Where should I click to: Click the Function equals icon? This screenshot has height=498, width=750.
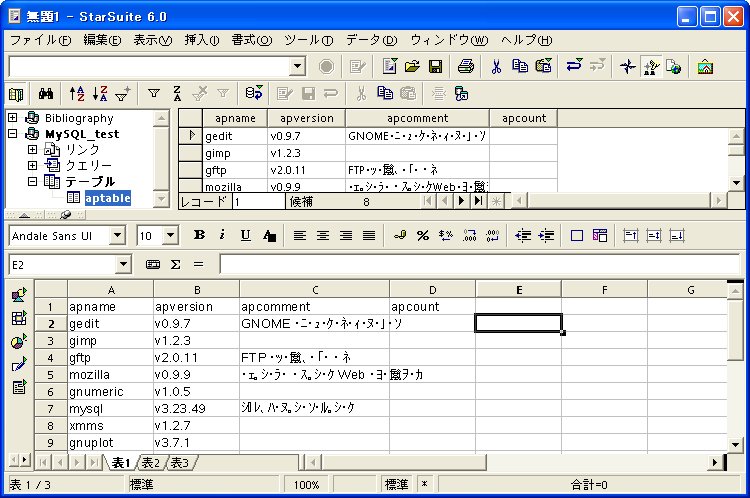199,265
